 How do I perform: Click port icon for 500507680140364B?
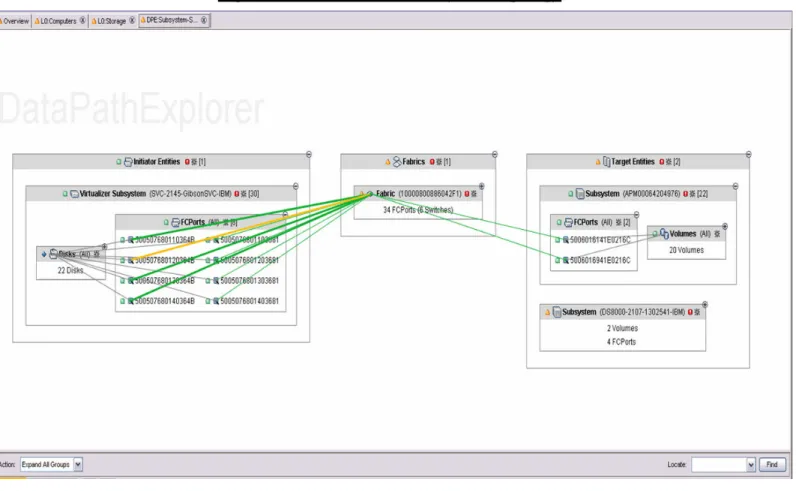pyautogui.click(x=130, y=301)
